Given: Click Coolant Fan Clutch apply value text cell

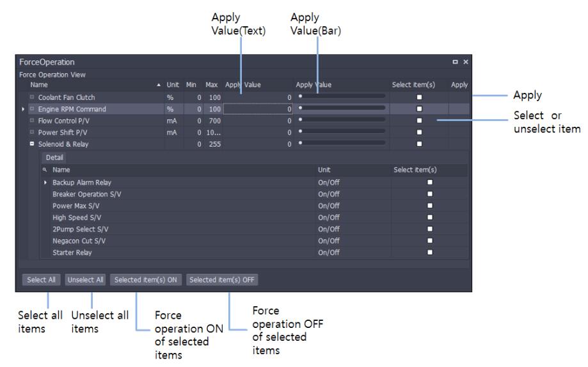Looking at the screenshot, I should 258,97.
